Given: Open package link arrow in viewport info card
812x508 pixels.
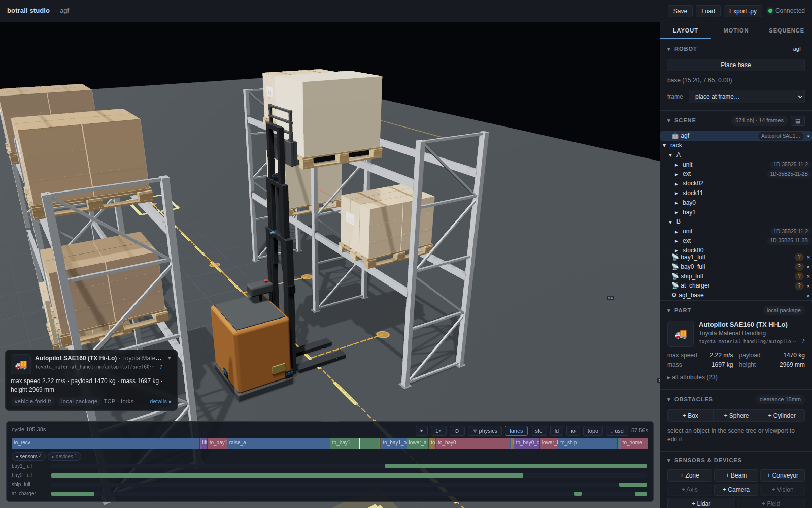Looking at the screenshot, I should click(161, 367).
